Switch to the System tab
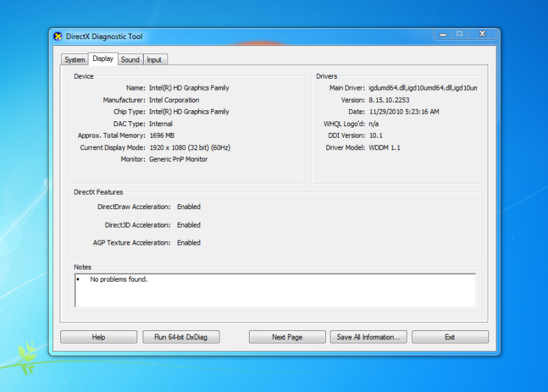 pyautogui.click(x=75, y=60)
